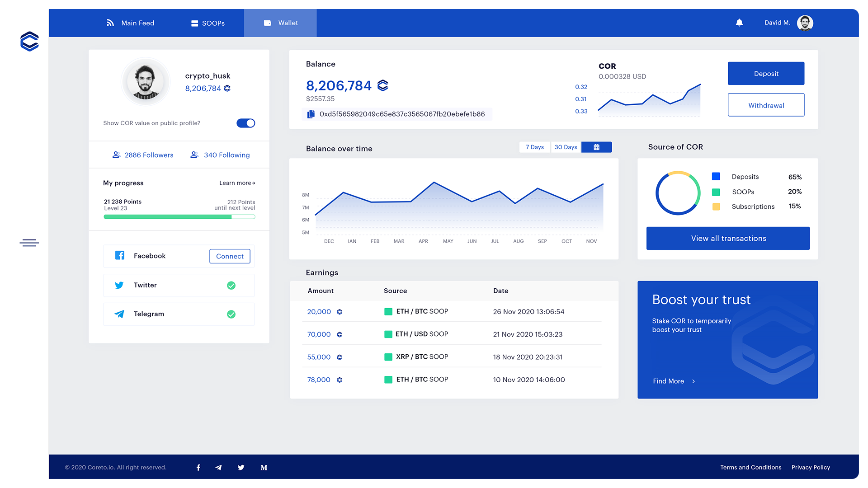Click David M. avatar in header
This screenshot has width=868, height=488.
[x=805, y=23]
